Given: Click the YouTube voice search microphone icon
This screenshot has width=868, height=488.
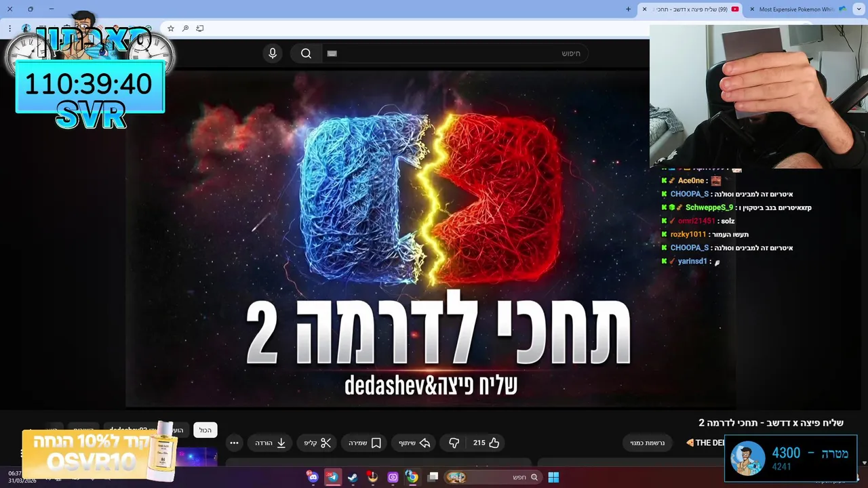Looking at the screenshot, I should pos(273,54).
